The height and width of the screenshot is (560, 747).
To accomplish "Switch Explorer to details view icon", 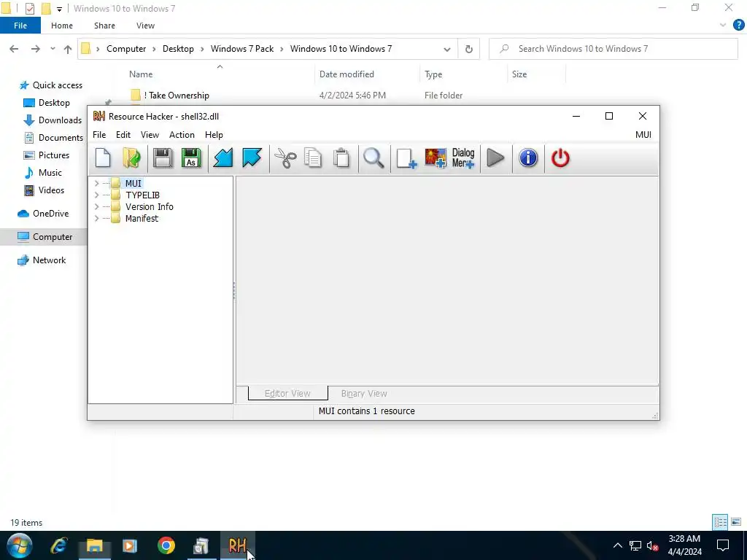I will pyautogui.click(x=720, y=522).
